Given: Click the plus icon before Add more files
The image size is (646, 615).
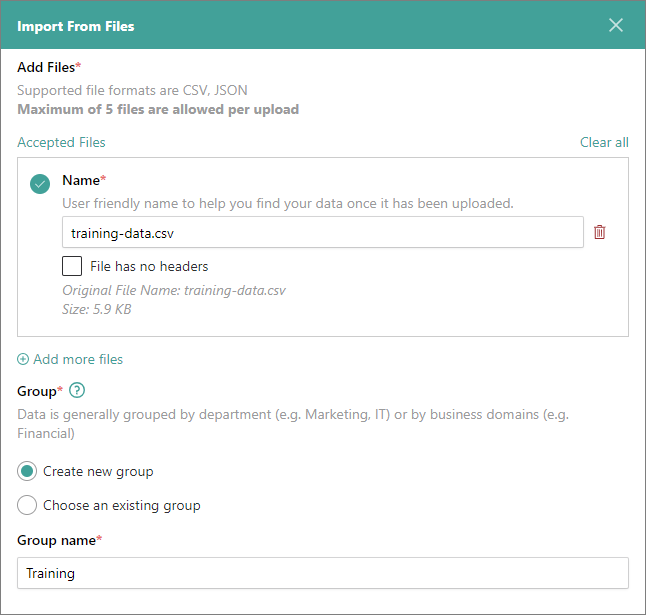Looking at the screenshot, I should [23, 360].
